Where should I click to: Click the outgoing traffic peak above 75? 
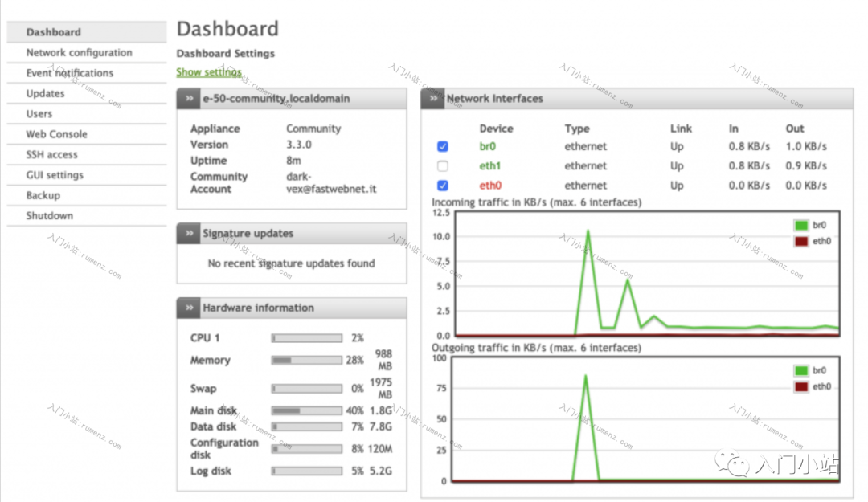pos(586,377)
